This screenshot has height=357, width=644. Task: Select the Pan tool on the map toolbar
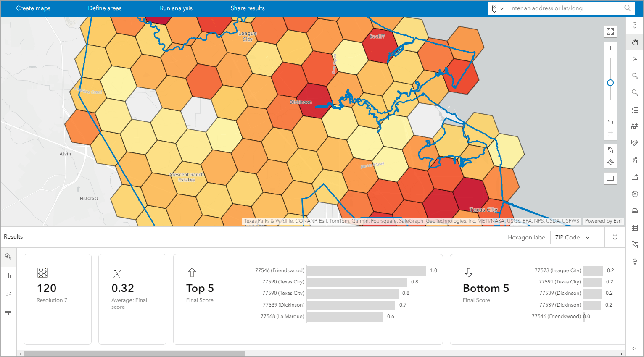635,42
